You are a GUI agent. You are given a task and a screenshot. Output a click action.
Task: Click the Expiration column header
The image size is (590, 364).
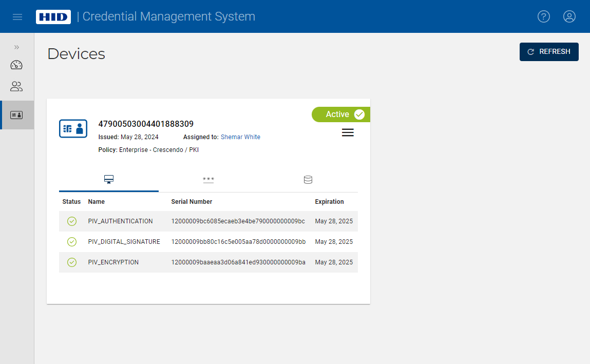click(x=329, y=202)
